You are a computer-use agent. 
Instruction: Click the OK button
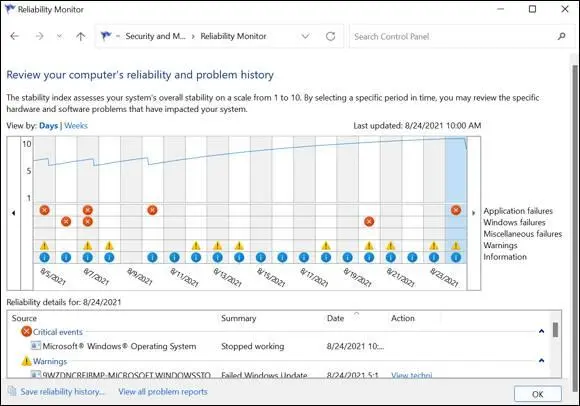coord(537,394)
